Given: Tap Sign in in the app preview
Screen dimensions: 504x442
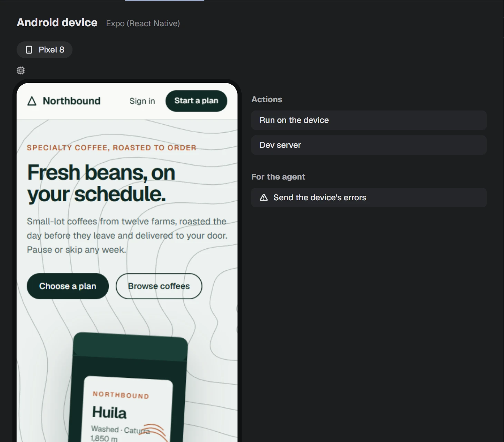Looking at the screenshot, I should [142, 101].
